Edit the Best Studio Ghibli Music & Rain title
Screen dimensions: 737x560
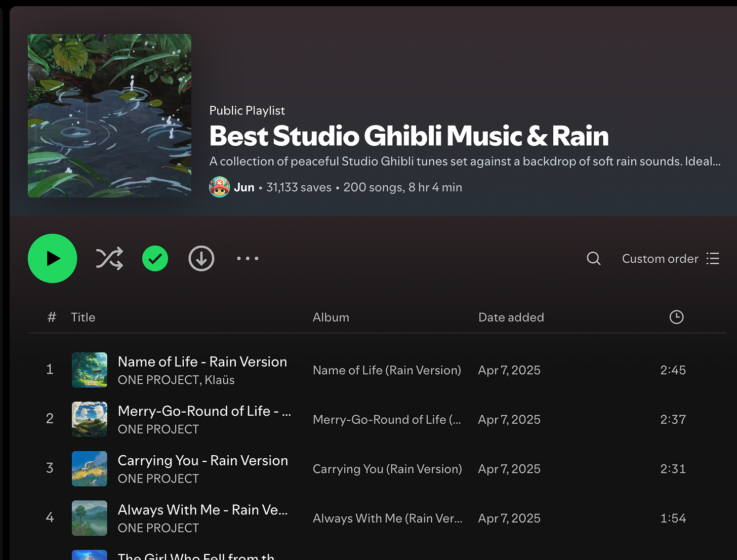pos(409,136)
